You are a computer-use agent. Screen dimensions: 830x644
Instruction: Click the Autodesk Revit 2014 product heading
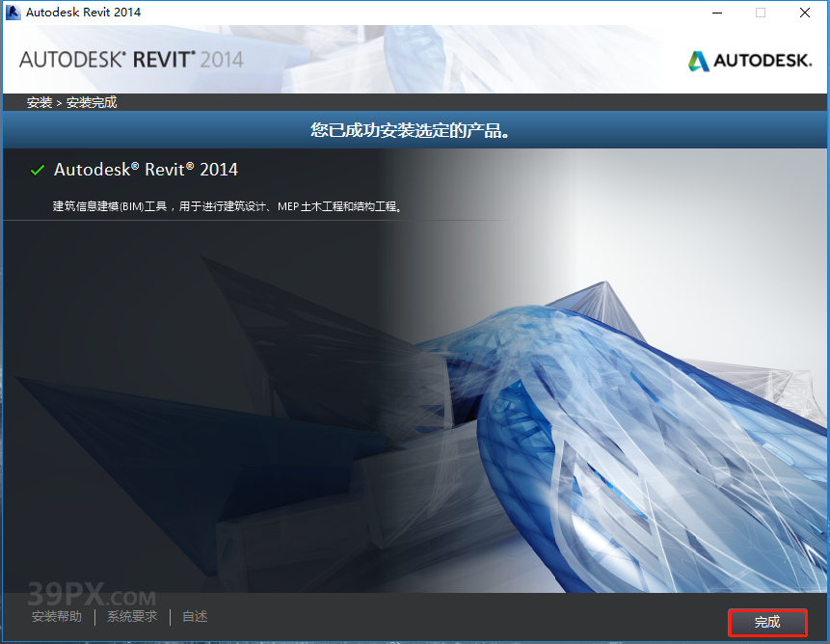146,170
